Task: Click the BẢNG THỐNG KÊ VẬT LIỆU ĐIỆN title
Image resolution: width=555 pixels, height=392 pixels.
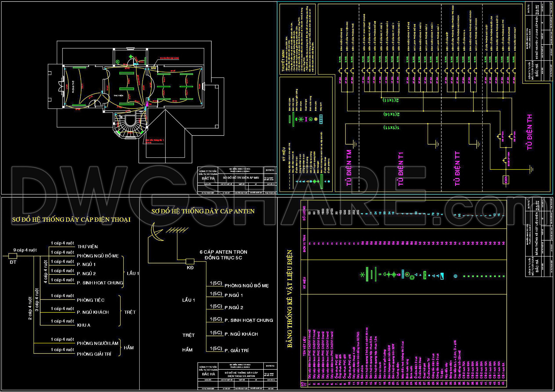Action: coord(290,299)
